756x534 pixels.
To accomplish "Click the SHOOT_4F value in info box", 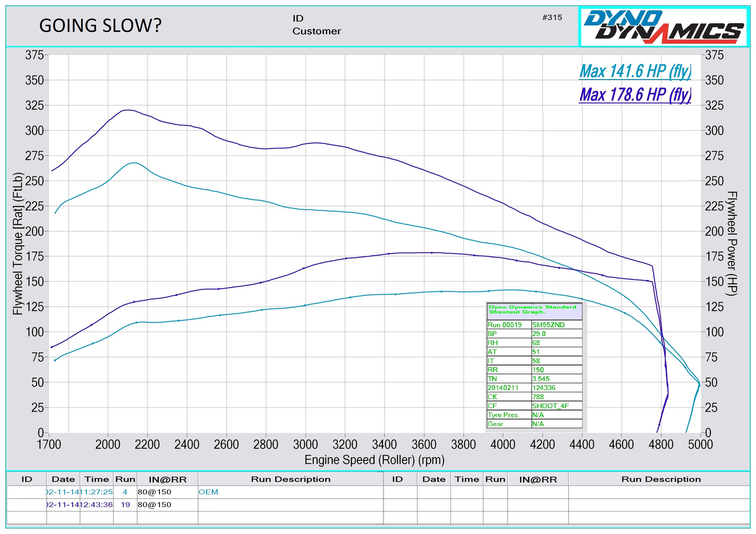I will pos(550,406).
